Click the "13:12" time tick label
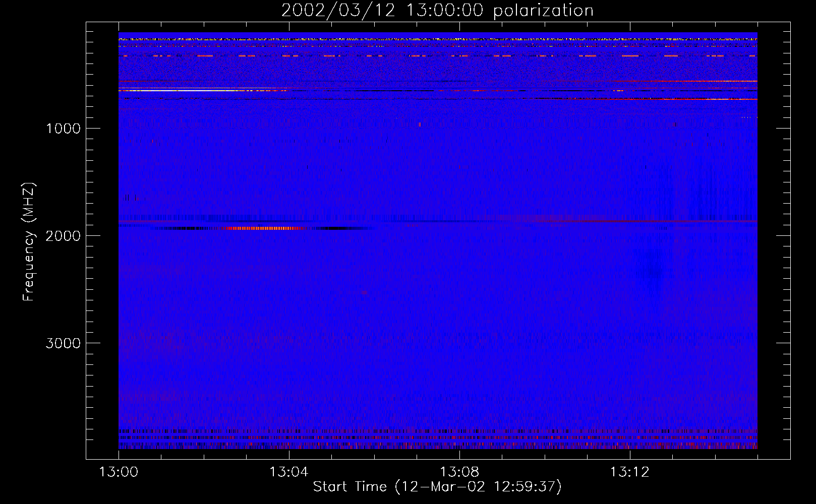This screenshot has height=504, width=816. 630,472
